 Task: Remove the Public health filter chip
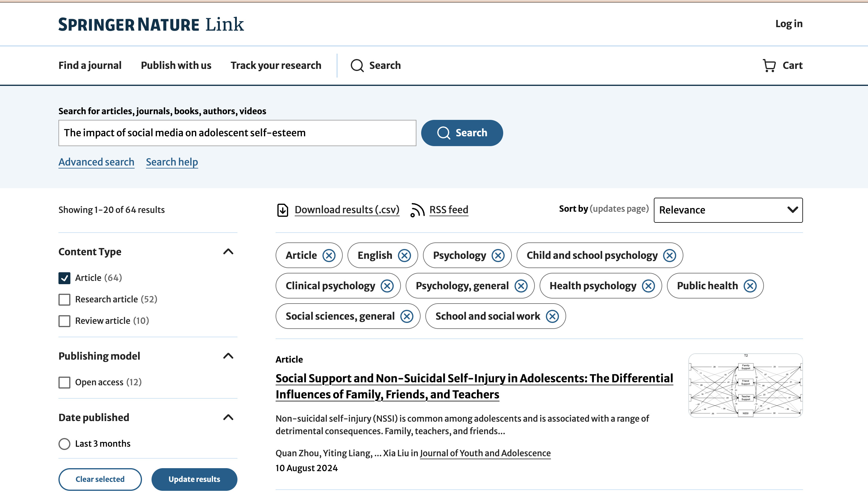tap(750, 286)
